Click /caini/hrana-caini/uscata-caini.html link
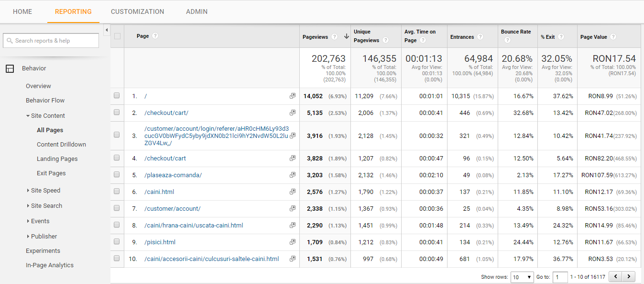Image resolution: width=644 pixels, height=284 pixels. [194, 226]
